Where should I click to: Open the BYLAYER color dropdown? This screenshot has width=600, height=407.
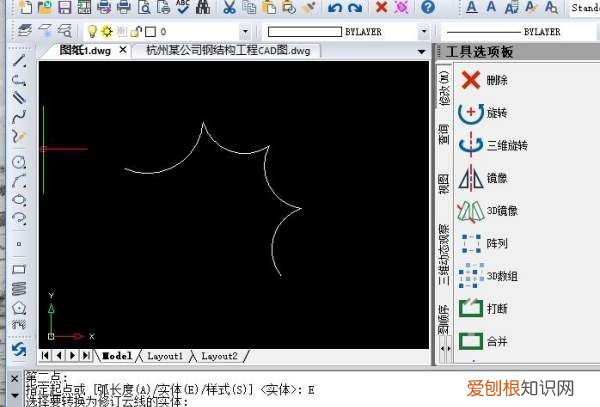pos(424,32)
